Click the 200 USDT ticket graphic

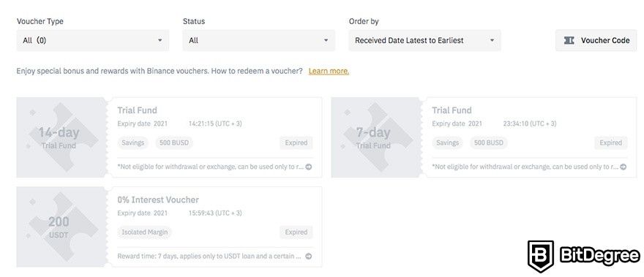(x=61, y=227)
